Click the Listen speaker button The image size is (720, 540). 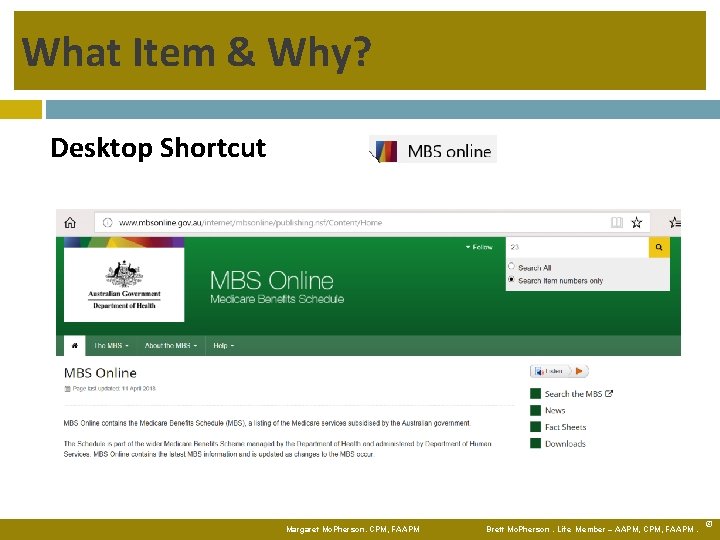(549, 371)
